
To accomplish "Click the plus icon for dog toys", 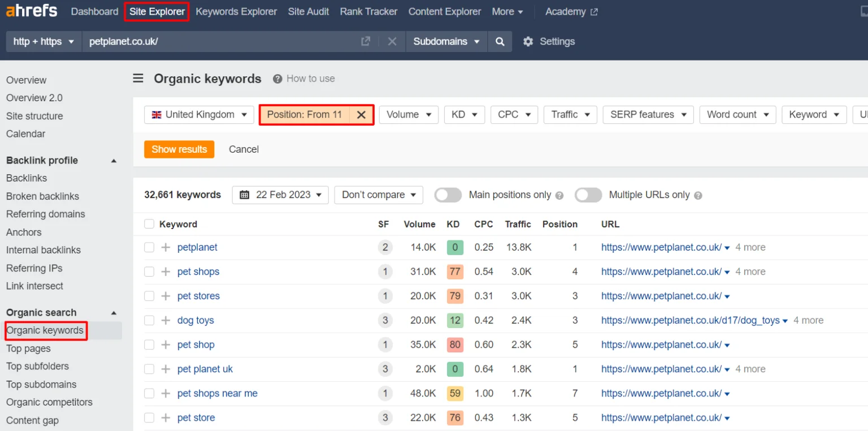I will click(x=166, y=320).
